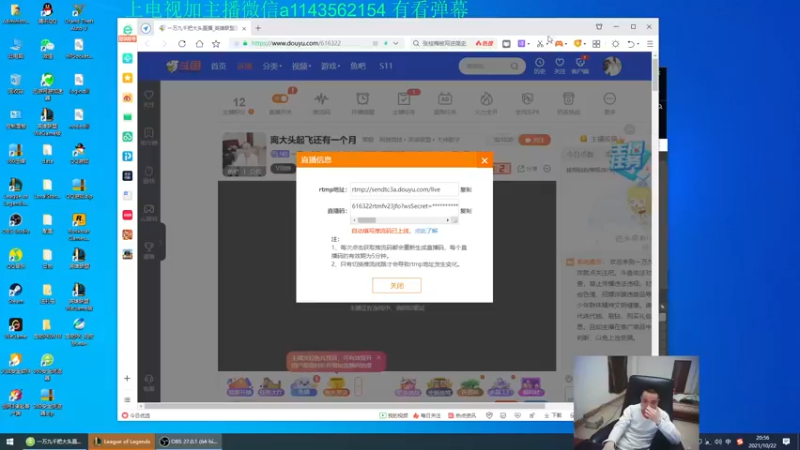800x450 pixels.
Task: Open the user avatar in the Douyu header
Action: click(611, 66)
